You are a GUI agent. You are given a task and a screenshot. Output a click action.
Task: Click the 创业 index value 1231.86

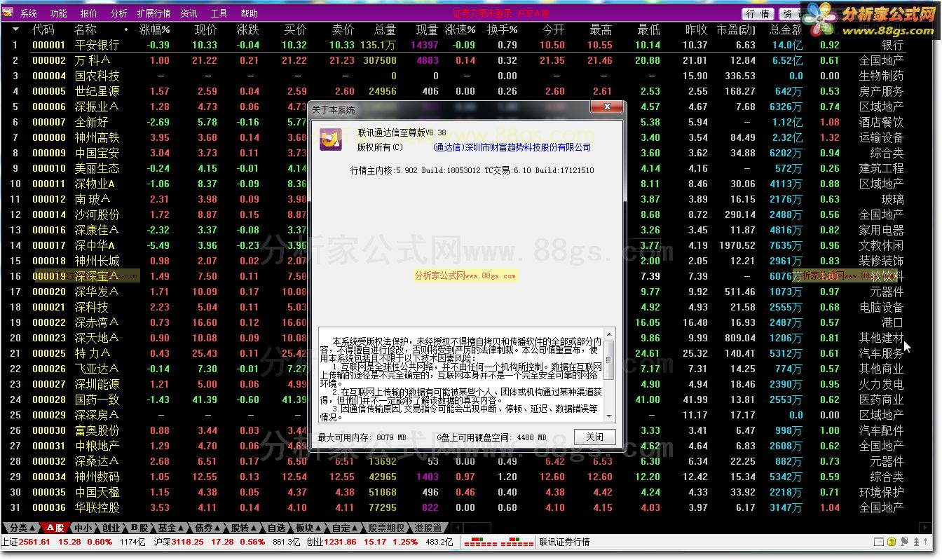pos(340,542)
